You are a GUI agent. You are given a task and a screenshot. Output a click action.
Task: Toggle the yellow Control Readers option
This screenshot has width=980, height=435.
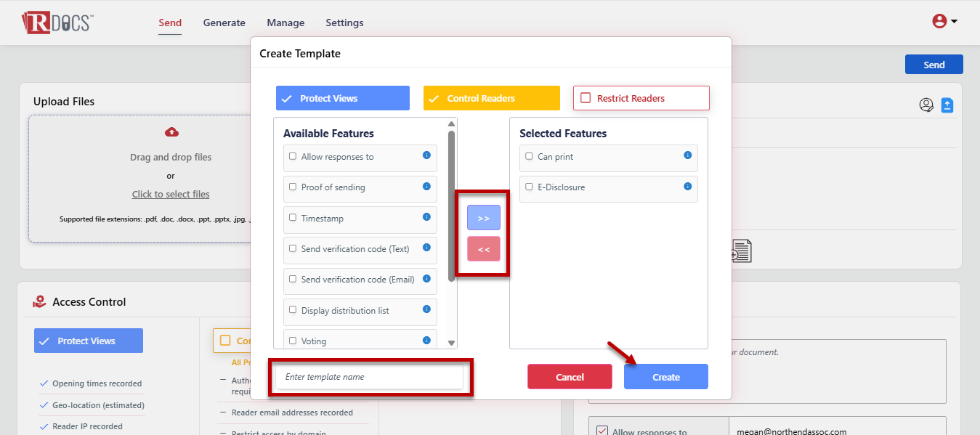pos(491,98)
